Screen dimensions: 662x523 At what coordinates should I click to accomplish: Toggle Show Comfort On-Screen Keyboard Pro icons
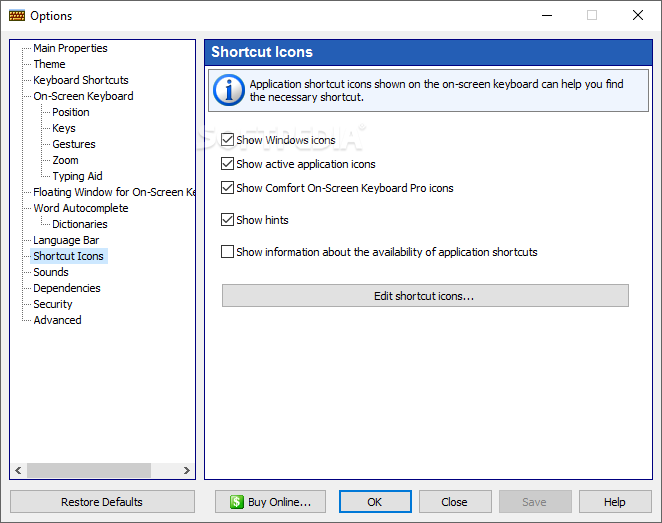point(228,188)
